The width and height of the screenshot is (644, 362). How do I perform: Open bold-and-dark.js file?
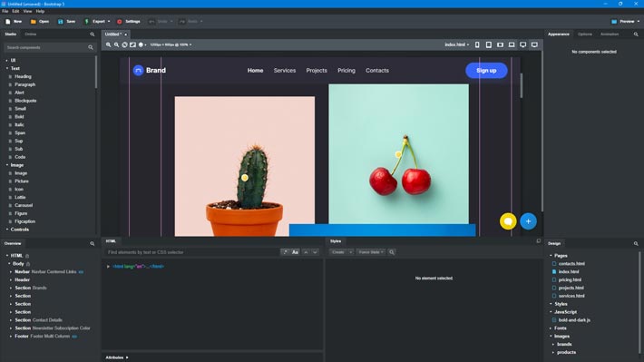pyautogui.click(x=574, y=320)
